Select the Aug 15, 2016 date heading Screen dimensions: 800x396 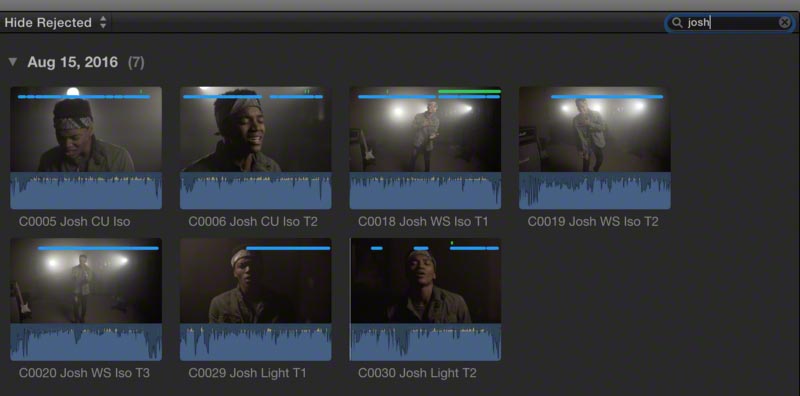(x=72, y=62)
